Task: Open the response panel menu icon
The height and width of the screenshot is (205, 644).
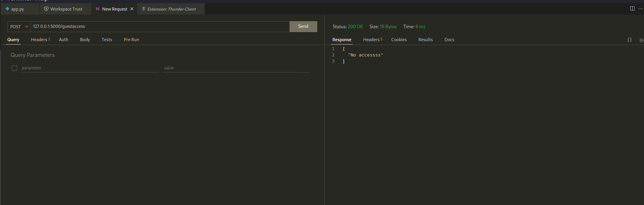Action: point(641,40)
